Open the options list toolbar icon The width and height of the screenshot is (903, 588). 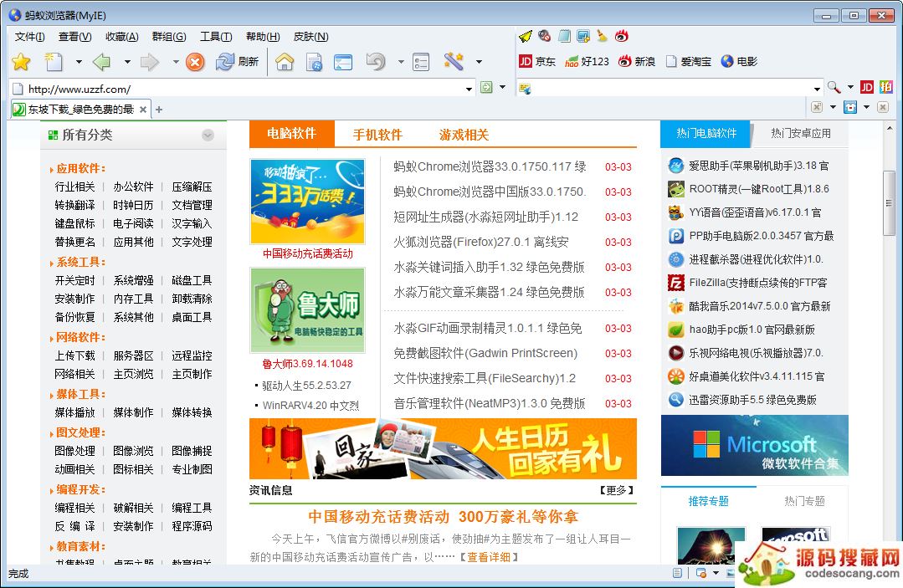point(421,62)
